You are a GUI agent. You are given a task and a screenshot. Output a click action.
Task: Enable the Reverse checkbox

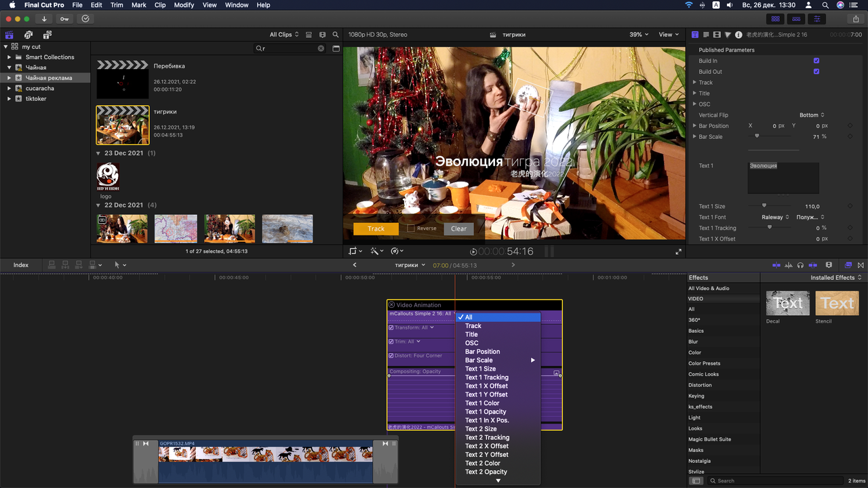[x=411, y=228]
